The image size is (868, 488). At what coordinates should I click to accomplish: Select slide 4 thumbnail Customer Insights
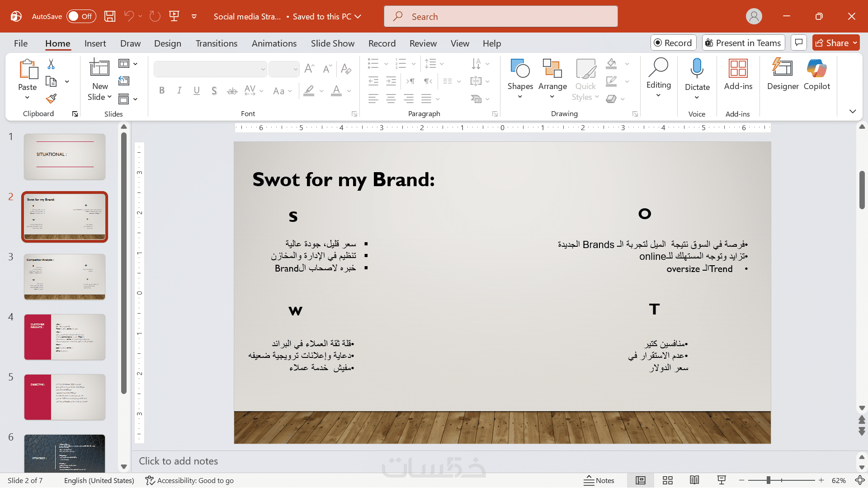click(x=65, y=337)
